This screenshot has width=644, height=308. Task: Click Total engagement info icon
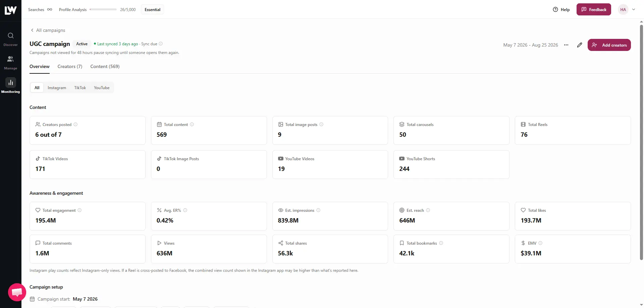79,210
